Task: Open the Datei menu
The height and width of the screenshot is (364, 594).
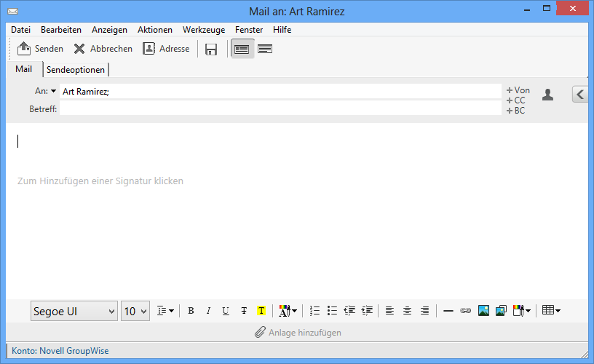Action: pyautogui.click(x=21, y=30)
